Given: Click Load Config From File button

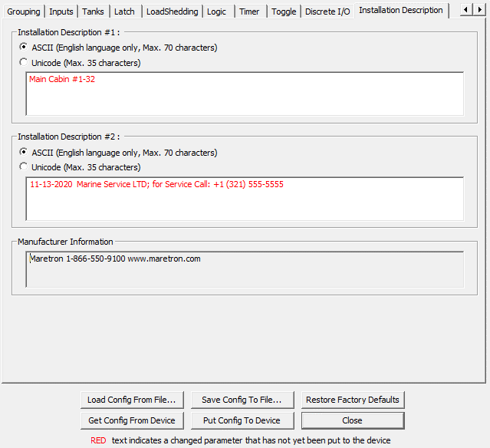Looking at the screenshot, I should 132,400.
